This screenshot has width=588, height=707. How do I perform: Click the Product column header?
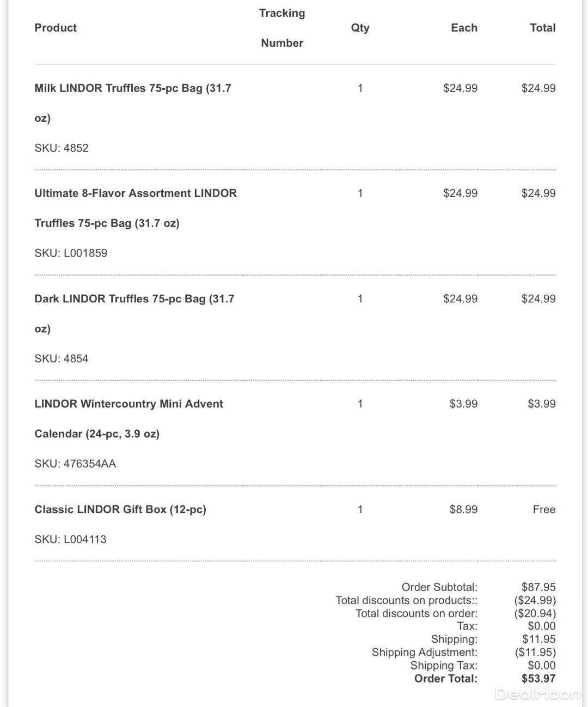click(x=56, y=28)
